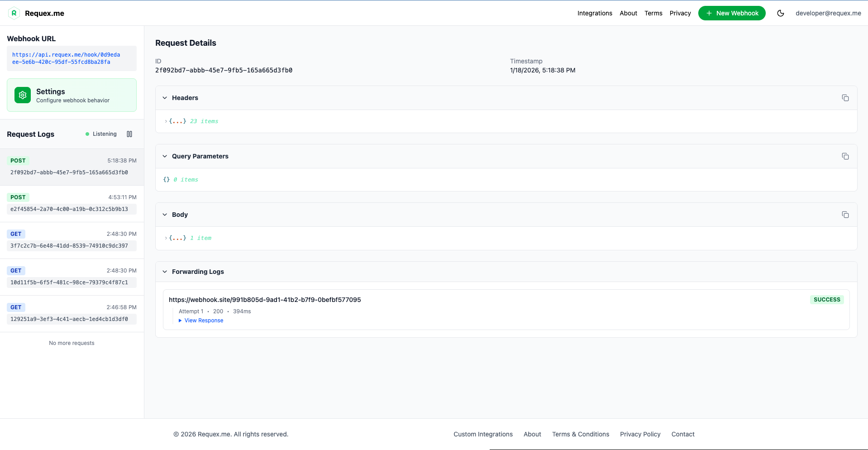868x450 pixels.
Task: Open About footer link
Action: coord(532,434)
